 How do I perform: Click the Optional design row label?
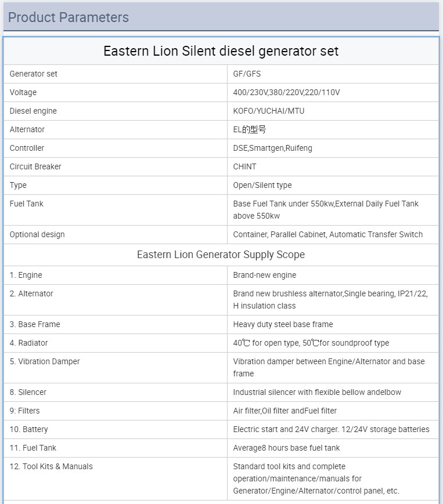coord(37,234)
